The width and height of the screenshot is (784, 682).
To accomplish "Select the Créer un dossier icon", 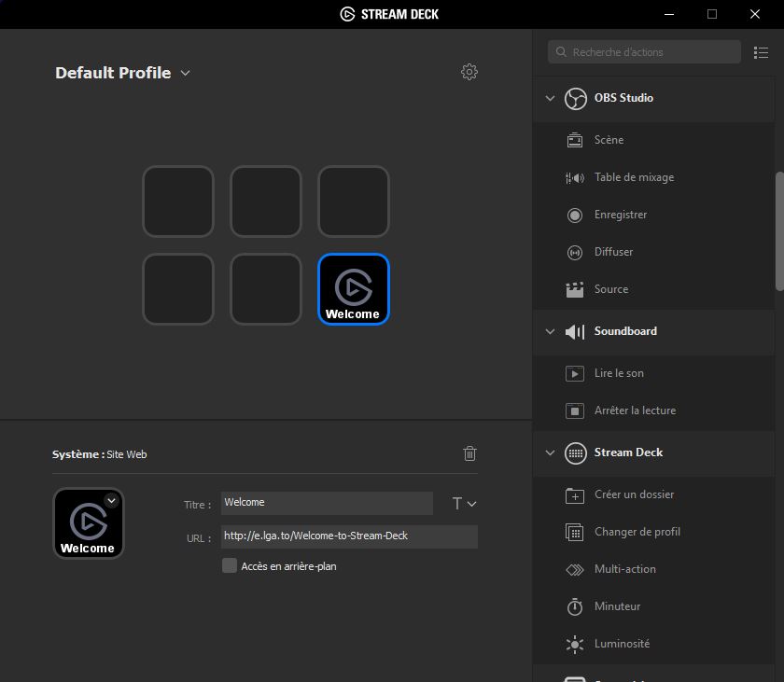I will pos(575,495).
